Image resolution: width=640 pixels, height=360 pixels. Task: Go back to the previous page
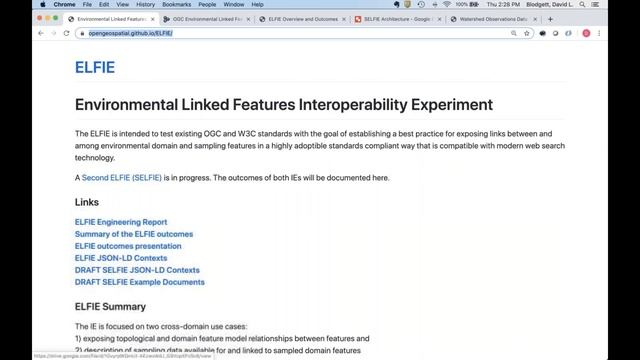(x=41, y=33)
